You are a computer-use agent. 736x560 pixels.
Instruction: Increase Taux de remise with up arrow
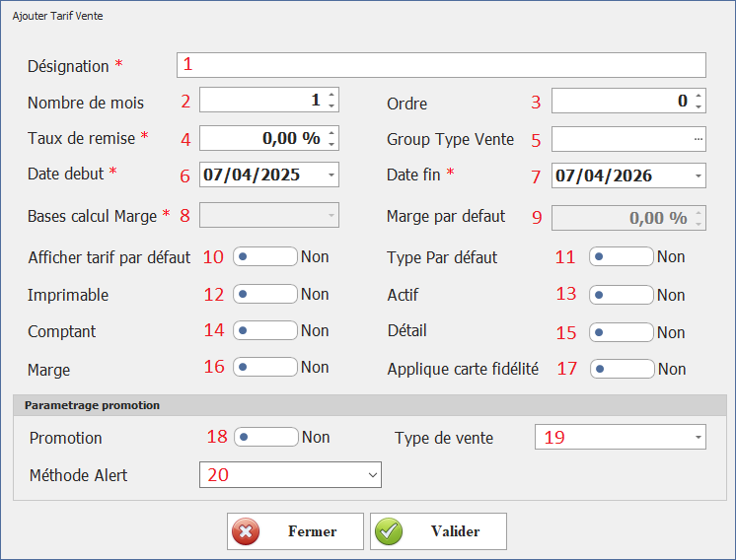point(331,133)
